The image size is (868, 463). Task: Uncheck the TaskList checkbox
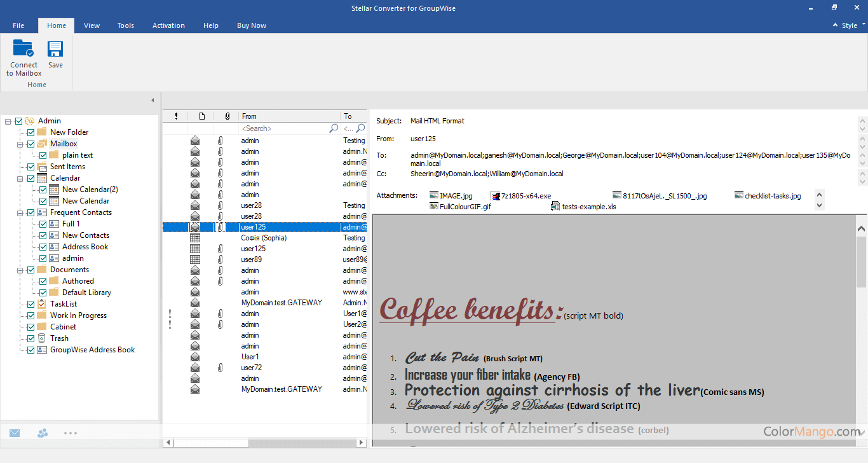coord(31,304)
